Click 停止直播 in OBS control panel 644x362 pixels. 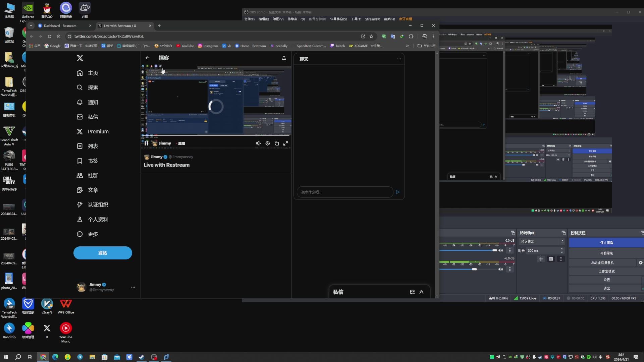[606, 242]
